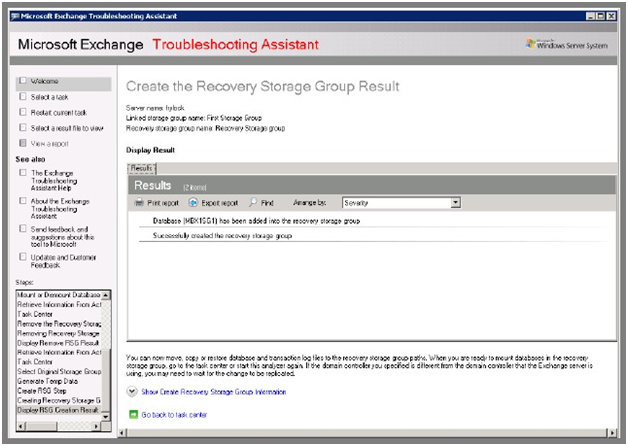Viewport: 628px width, 446px height.
Task: Click the icon beside Exchange Troubleshooting Assistant Help
Action: coord(23,173)
